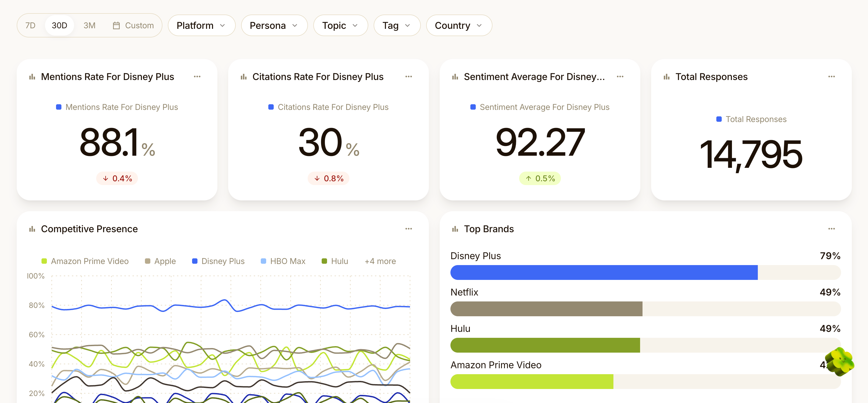Screen dimensions: 868x403
Task: Click the Competitive Presence chart icon
Action: coord(32,229)
